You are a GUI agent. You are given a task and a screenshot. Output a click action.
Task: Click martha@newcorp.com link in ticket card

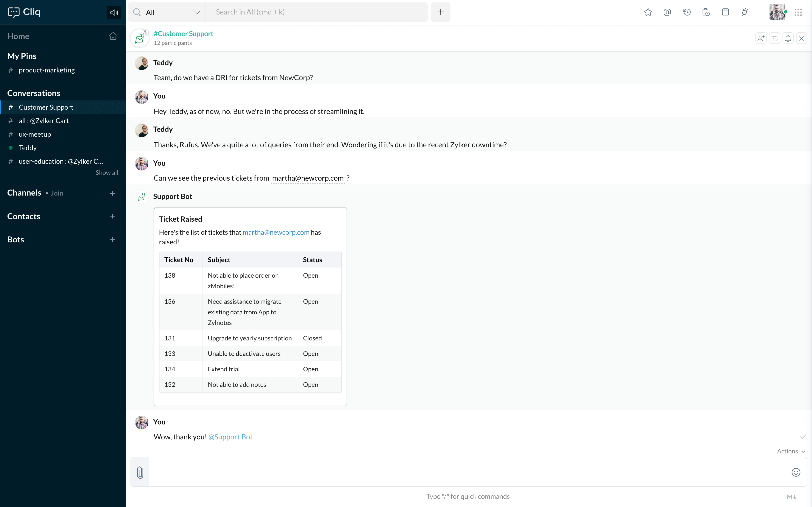[x=276, y=232]
